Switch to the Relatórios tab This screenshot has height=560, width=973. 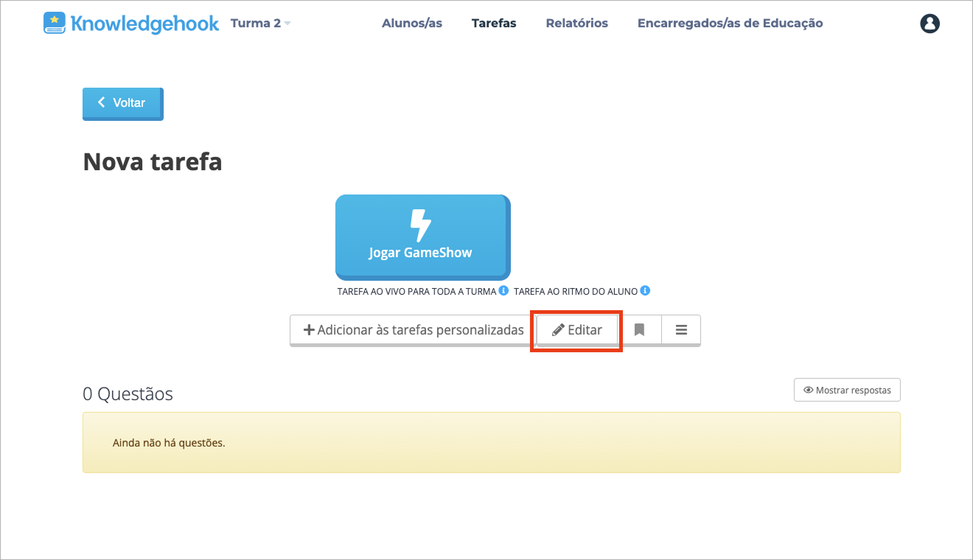tap(577, 23)
